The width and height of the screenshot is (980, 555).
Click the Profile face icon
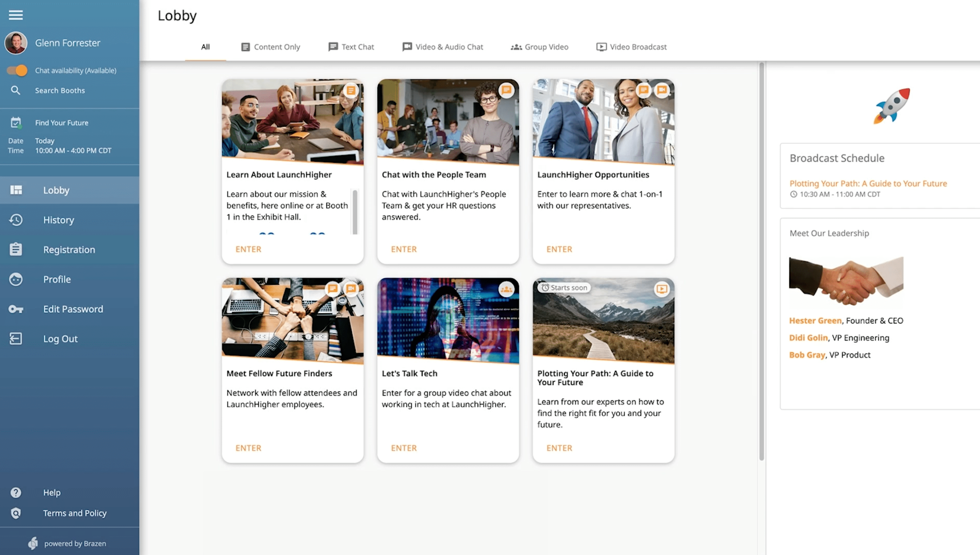(15, 279)
